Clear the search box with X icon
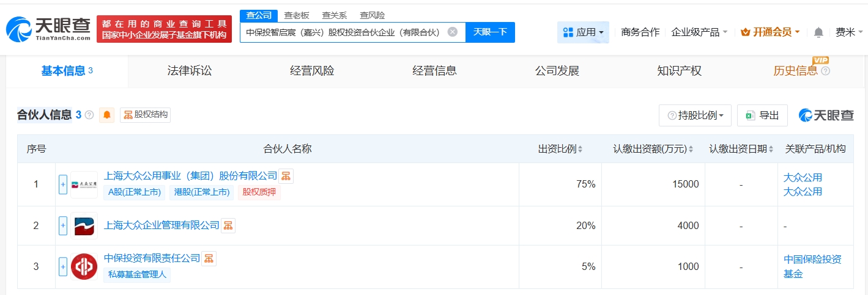 453,32
